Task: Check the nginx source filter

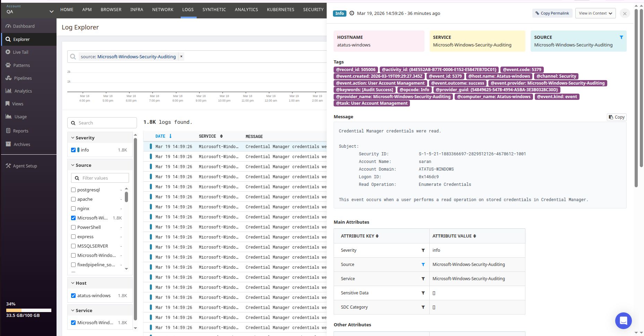Action: tap(73, 208)
